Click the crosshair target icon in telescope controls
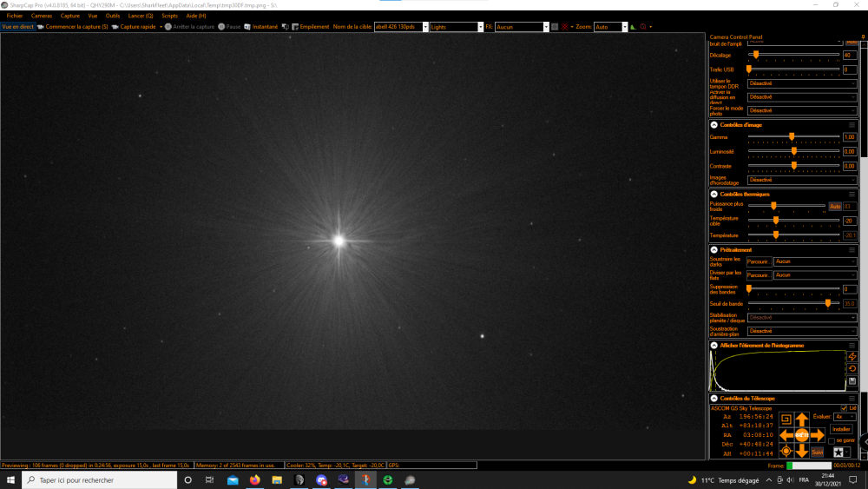This screenshot has width=868, height=489. (786, 452)
